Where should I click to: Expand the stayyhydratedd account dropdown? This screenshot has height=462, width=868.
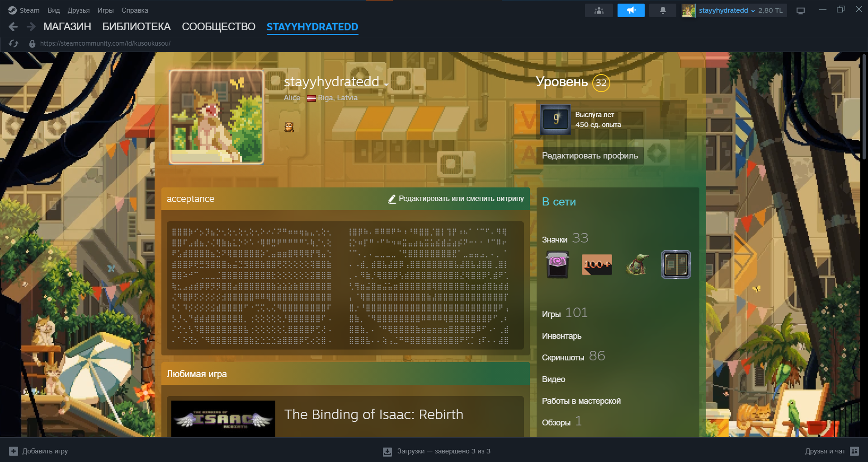pos(727,10)
